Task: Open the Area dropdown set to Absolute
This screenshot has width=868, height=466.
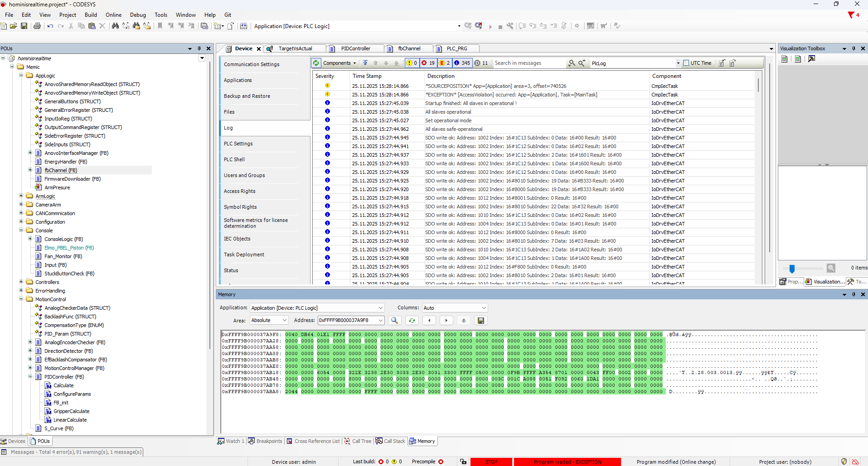Action: coord(269,320)
